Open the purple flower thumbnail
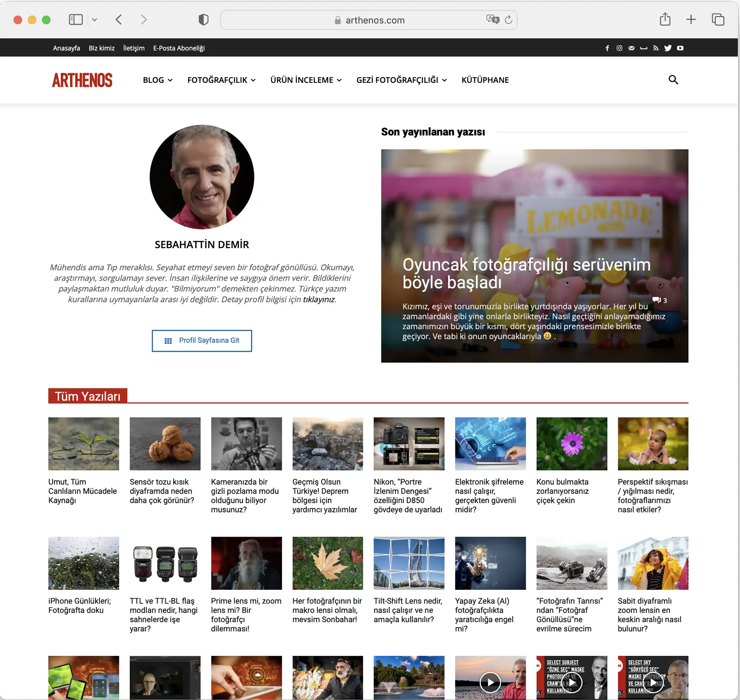Viewport: 740px width, 700px height. [x=572, y=443]
